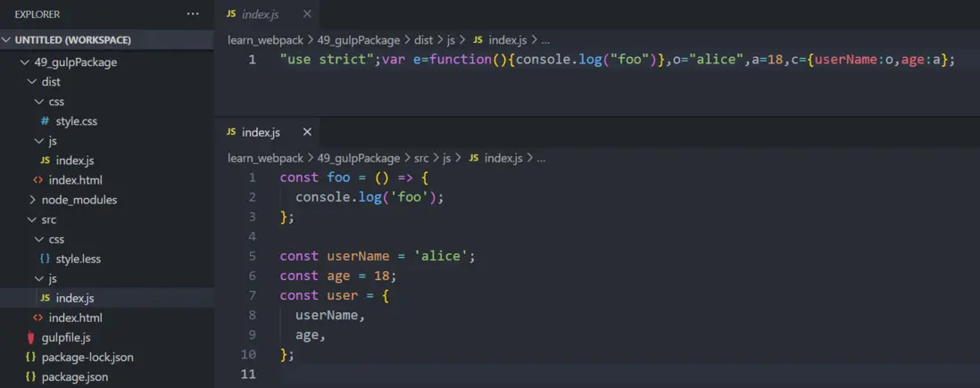Click line number 4 in bottom editor
Image resolution: width=980 pixels, height=388 pixels.
tap(252, 236)
